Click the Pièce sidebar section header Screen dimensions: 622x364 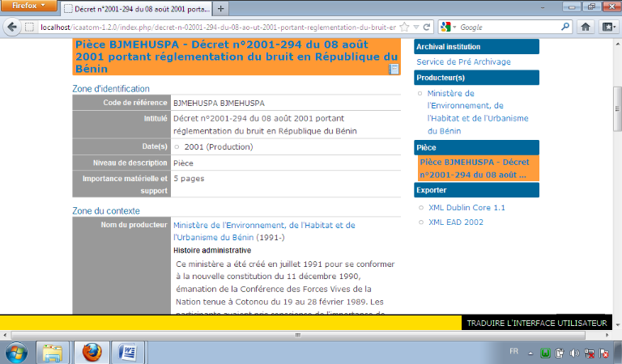(x=476, y=147)
